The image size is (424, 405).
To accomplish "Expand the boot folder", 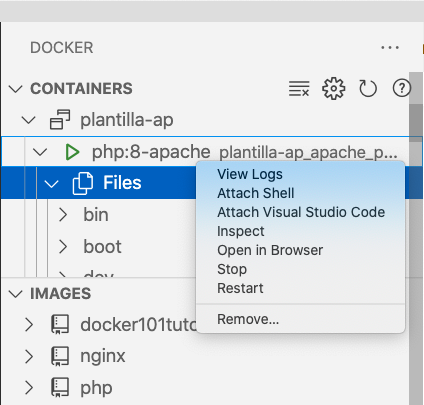I will click(x=63, y=247).
